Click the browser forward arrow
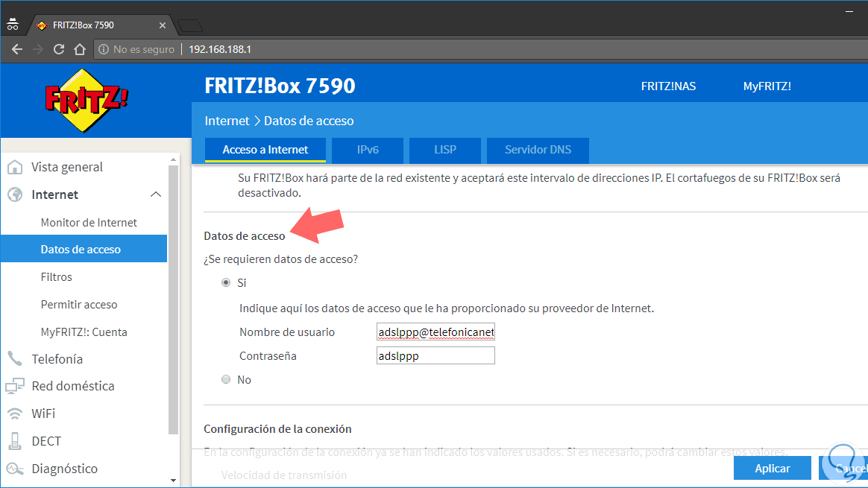 [37, 49]
